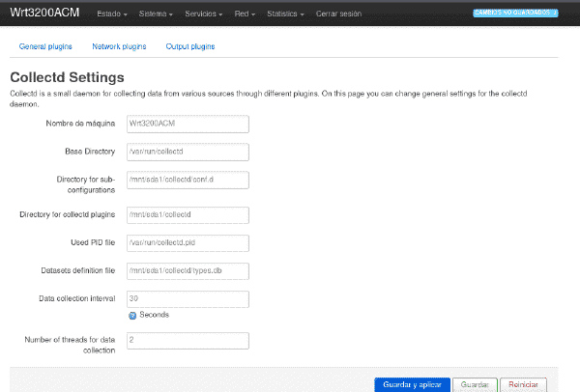Screen dimensions: 580x392
Task: Click Guardar y aplicar button
Action: point(412,385)
